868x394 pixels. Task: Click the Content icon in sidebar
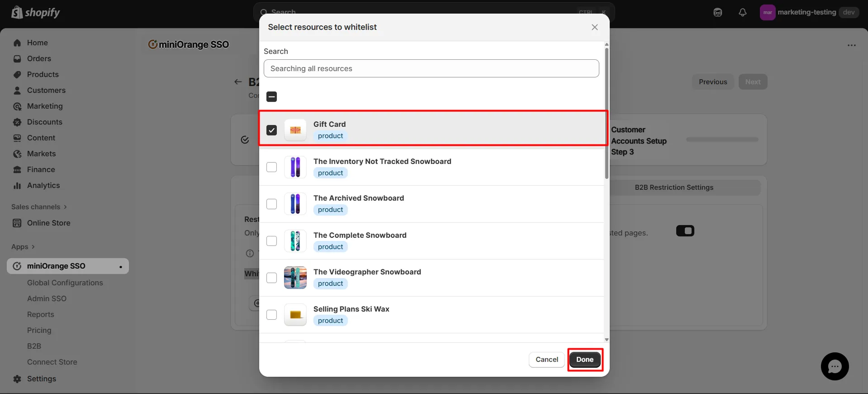point(17,138)
